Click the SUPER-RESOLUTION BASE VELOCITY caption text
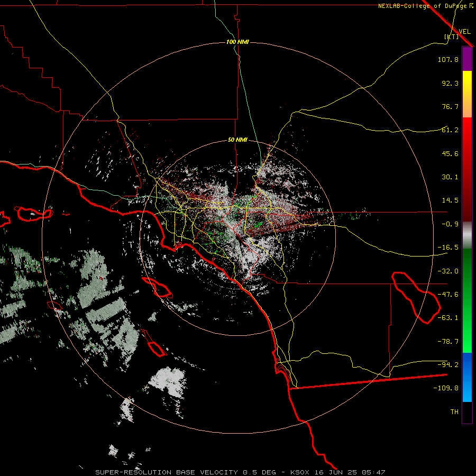Viewport: 476px width, 476px height. point(167,472)
